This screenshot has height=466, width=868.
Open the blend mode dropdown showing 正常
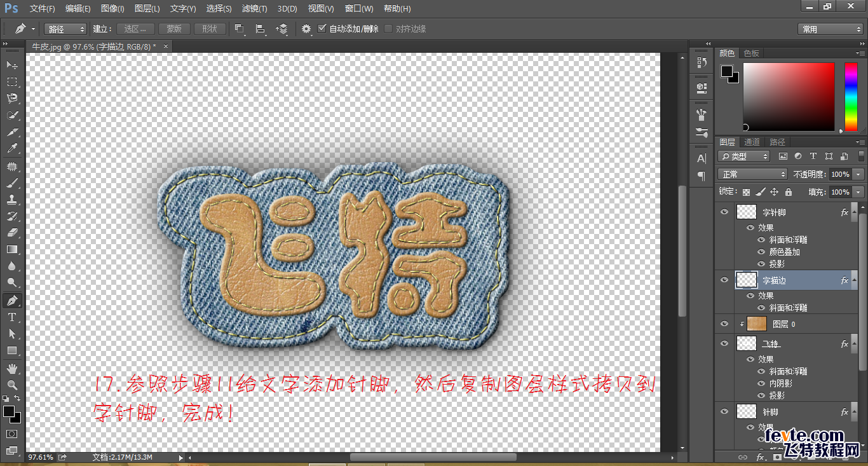point(752,174)
